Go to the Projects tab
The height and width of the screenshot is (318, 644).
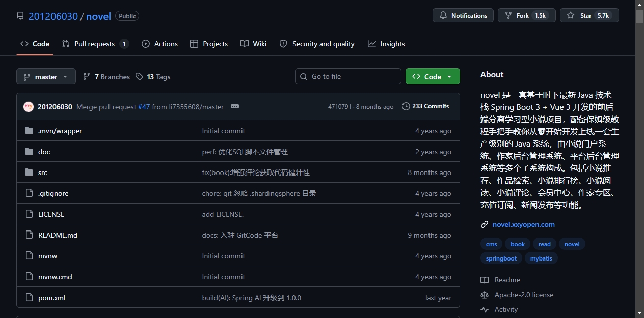208,44
